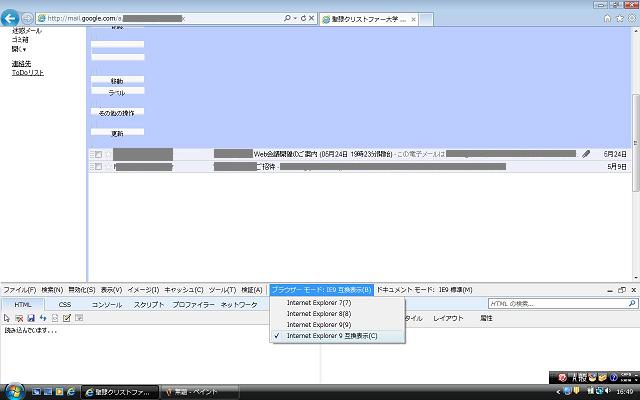Open 連絡先 link in sidebar

point(21,64)
